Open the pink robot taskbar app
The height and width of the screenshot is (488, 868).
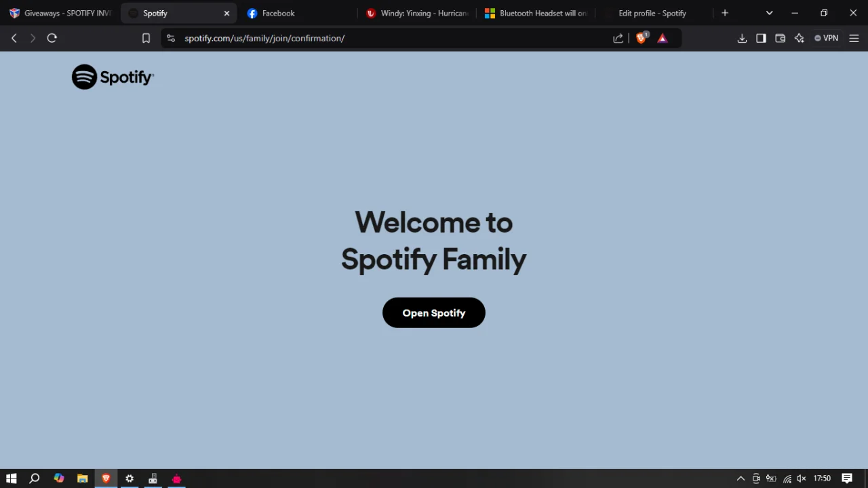pos(177,479)
